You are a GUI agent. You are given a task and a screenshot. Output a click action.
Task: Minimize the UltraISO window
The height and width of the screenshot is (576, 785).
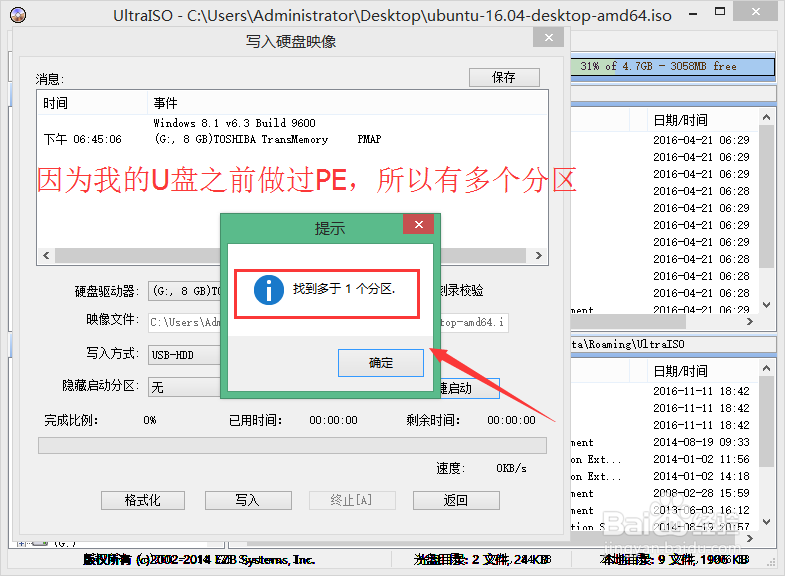pyautogui.click(x=693, y=14)
